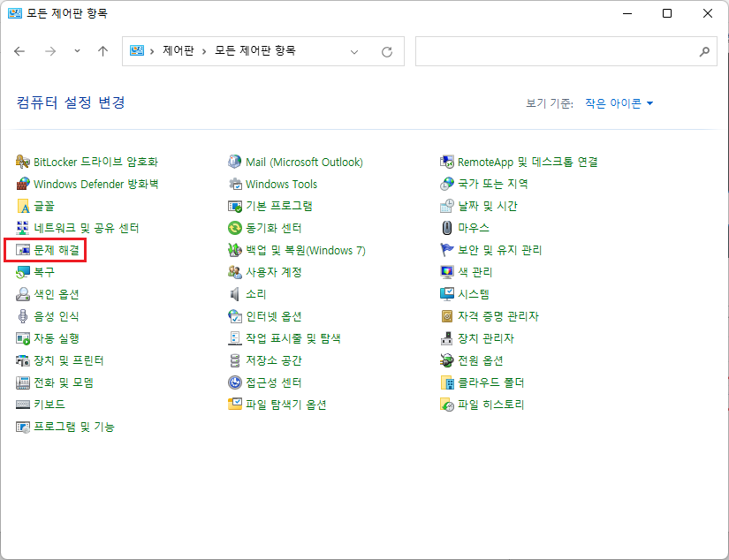Open the 문제 해결 link
729x560 pixels.
(x=57, y=251)
